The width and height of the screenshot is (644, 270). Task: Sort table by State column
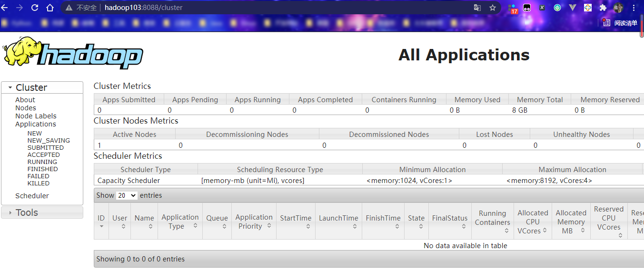[x=416, y=221]
